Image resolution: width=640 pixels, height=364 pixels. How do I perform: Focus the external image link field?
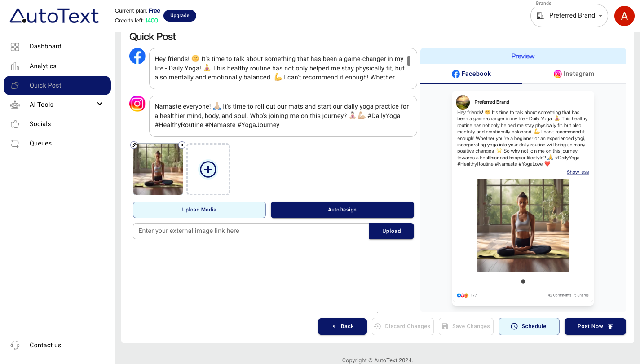click(251, 231)
